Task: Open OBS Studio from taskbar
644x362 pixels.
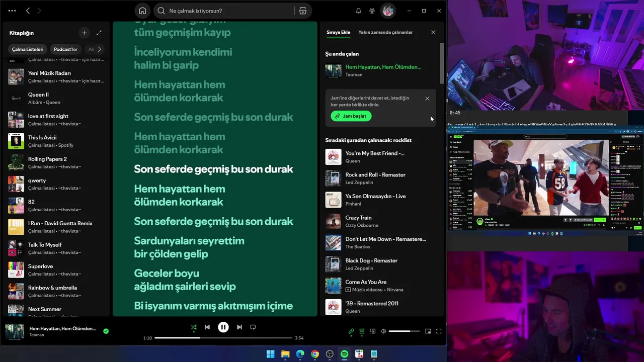Action: click(x=330, y=354)
